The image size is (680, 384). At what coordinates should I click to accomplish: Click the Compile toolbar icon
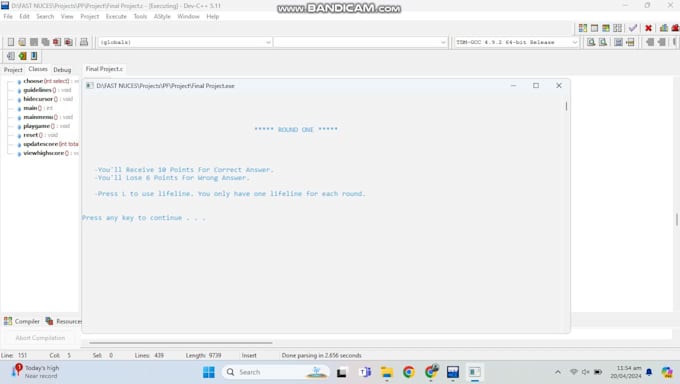(x=583, y=28)
